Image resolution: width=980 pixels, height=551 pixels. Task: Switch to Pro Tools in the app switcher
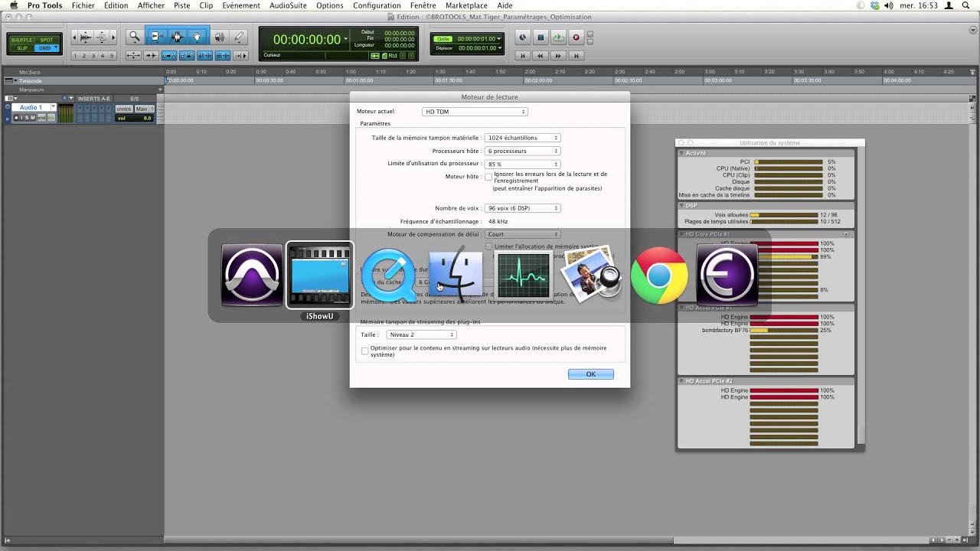tap(253, 275)
